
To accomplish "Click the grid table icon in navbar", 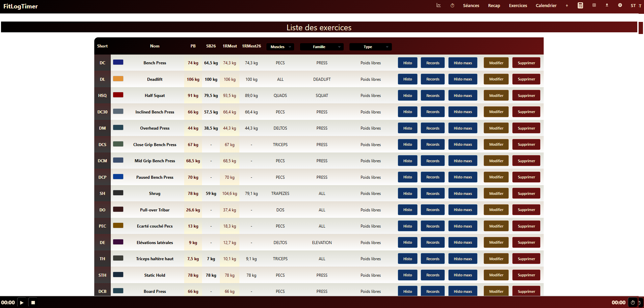I will click(594, 5).
